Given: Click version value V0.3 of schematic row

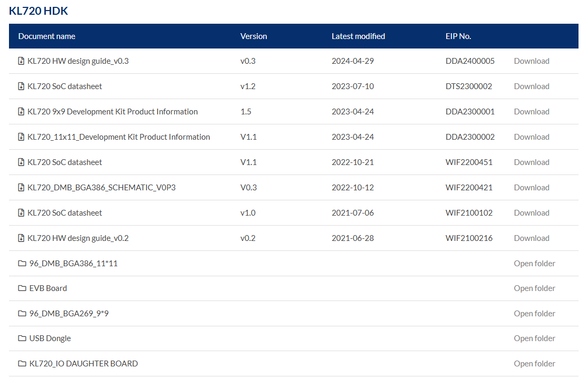Looking at the screenshot, I should (x=248, y=188).
